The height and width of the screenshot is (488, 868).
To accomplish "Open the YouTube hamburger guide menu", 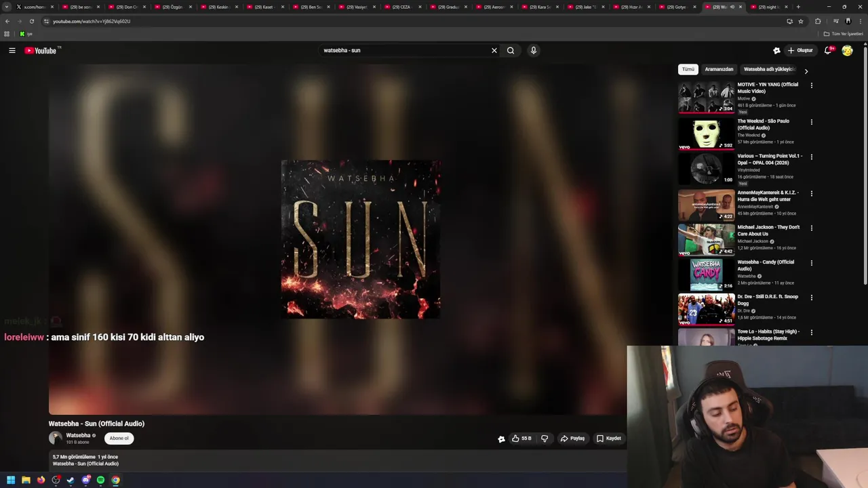I will pyautogui.click(x=12, y=50).
